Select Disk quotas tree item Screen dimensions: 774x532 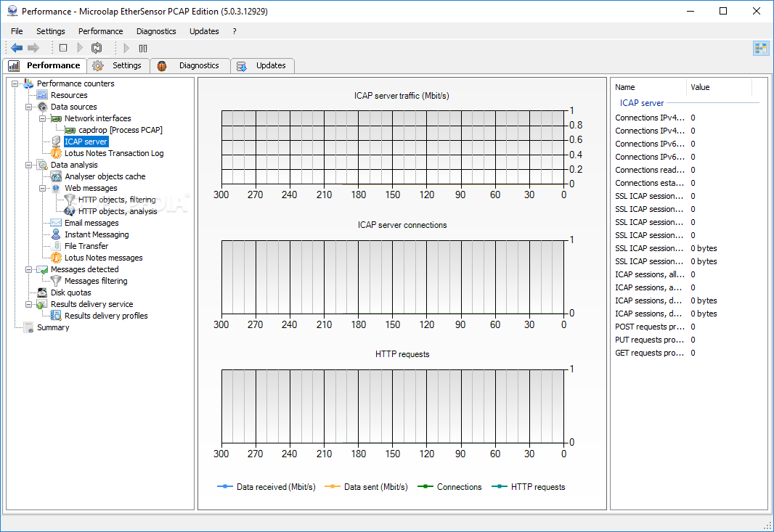[70, 292]
